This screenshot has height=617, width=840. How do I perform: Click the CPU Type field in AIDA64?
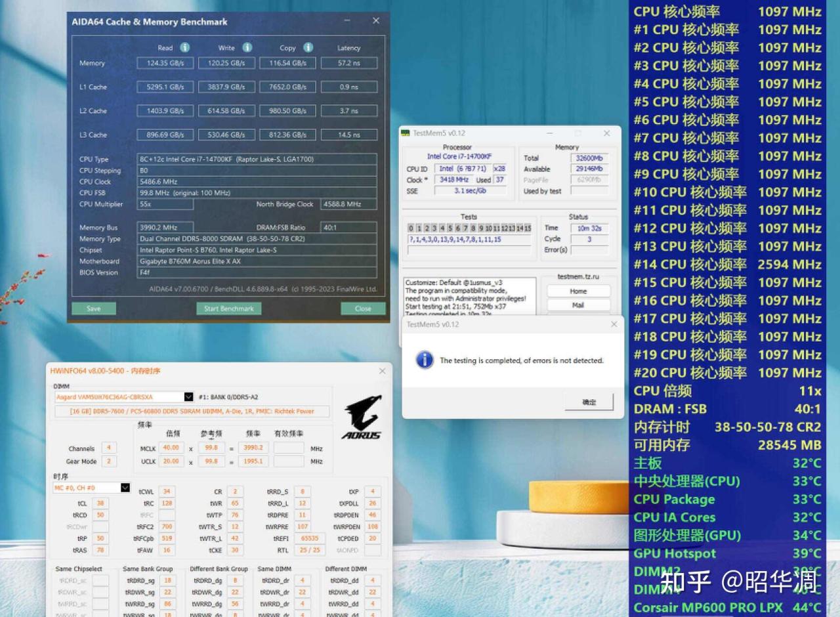pyautogui.click(x=257, y=159)
